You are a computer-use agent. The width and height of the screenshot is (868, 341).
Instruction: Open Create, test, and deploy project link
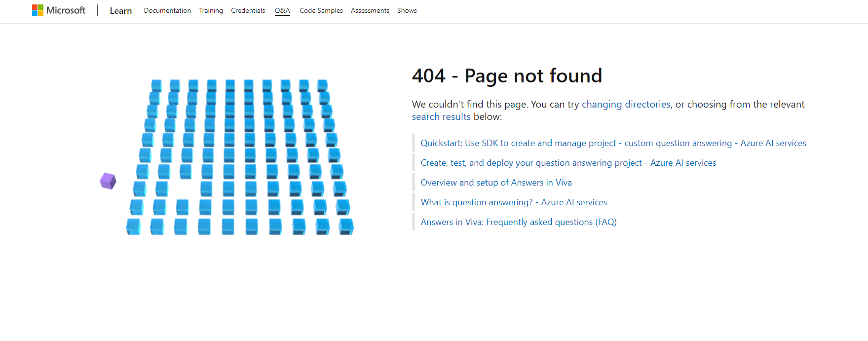point(568,163)
